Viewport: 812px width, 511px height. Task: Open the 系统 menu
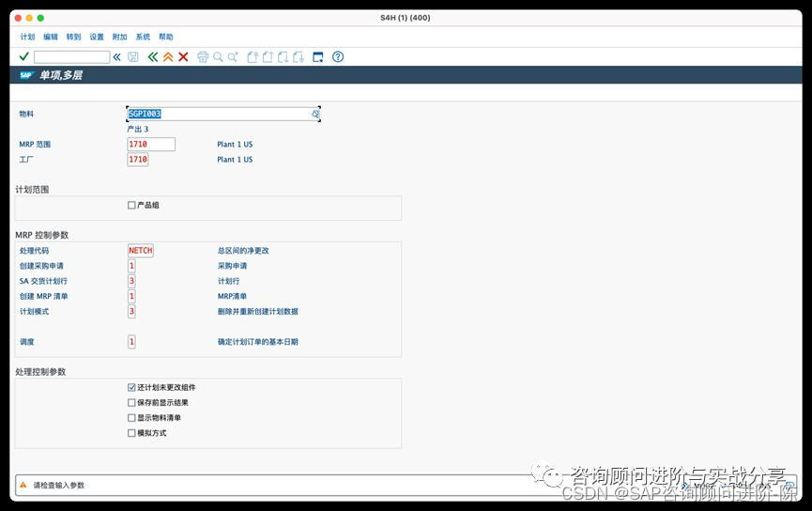(x=143, y=37)
